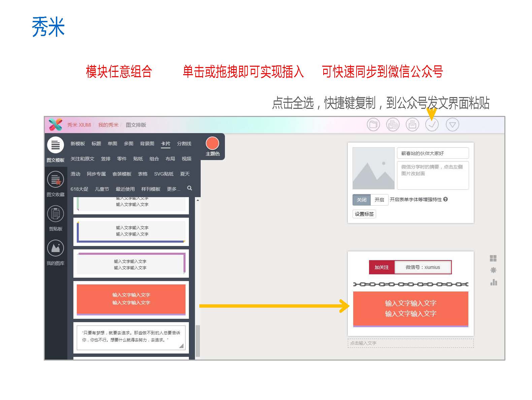Viewport: 532px width, 400px height.
Task: Click the Xiumi logo icon
Action: (56, 125)
